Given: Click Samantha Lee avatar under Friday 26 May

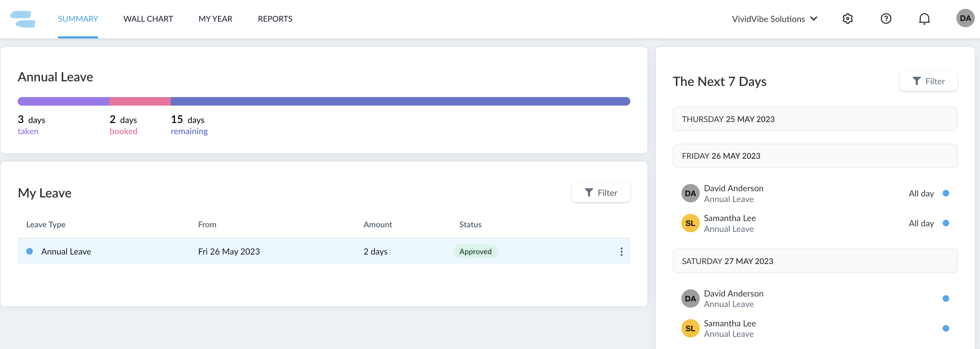Looking at the screenshot, I should click(690, 223).
